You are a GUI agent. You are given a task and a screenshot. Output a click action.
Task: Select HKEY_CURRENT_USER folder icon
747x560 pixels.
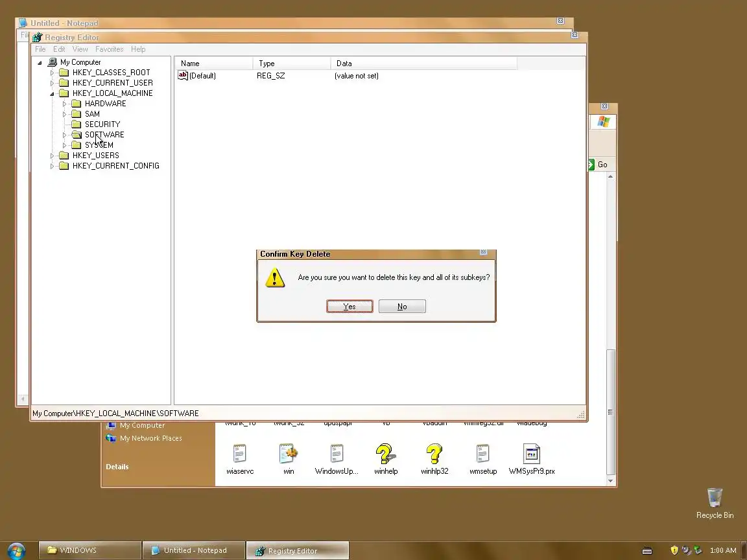[64, 83]
